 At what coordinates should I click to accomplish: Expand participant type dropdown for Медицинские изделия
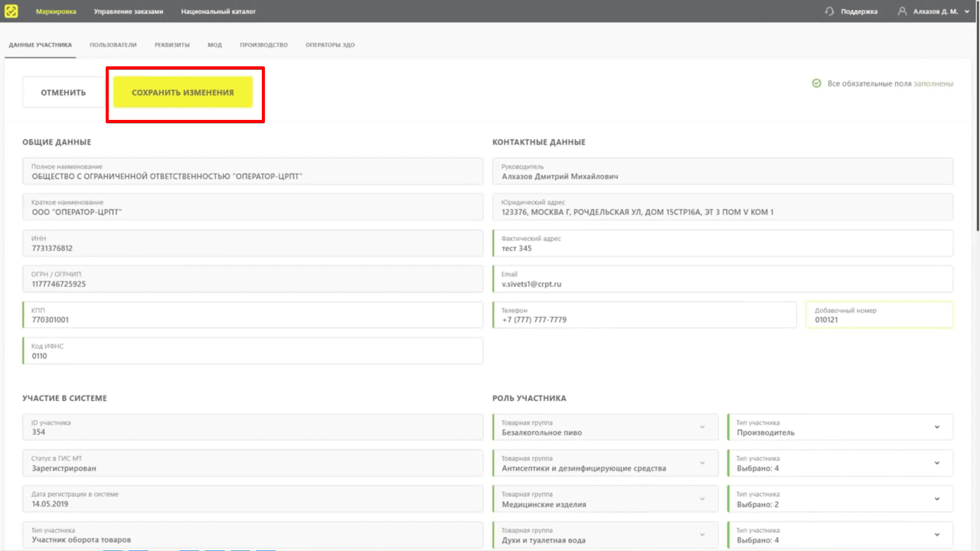(x=840, y=499)
